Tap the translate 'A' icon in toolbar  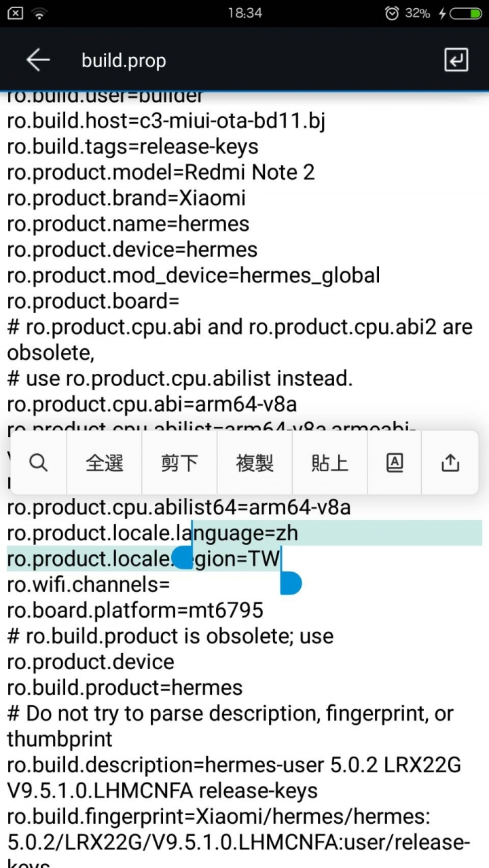click(x=395, y=463)
